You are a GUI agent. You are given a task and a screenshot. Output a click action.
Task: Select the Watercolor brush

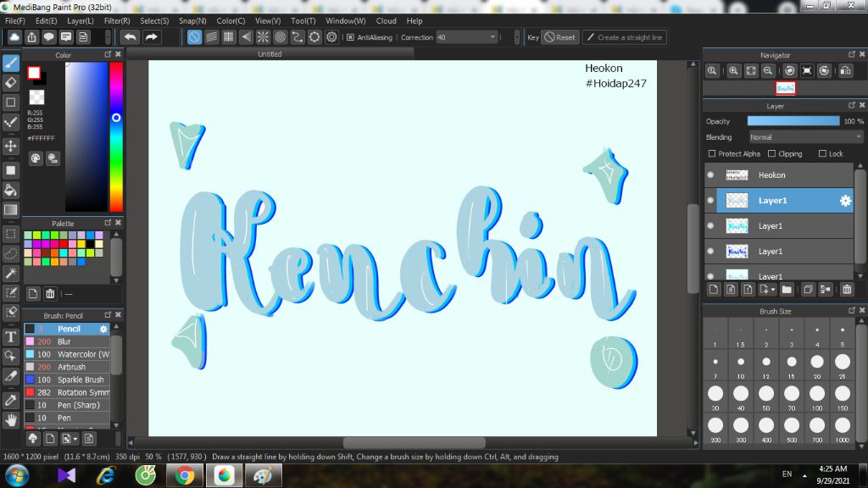(x=68, y=354)
